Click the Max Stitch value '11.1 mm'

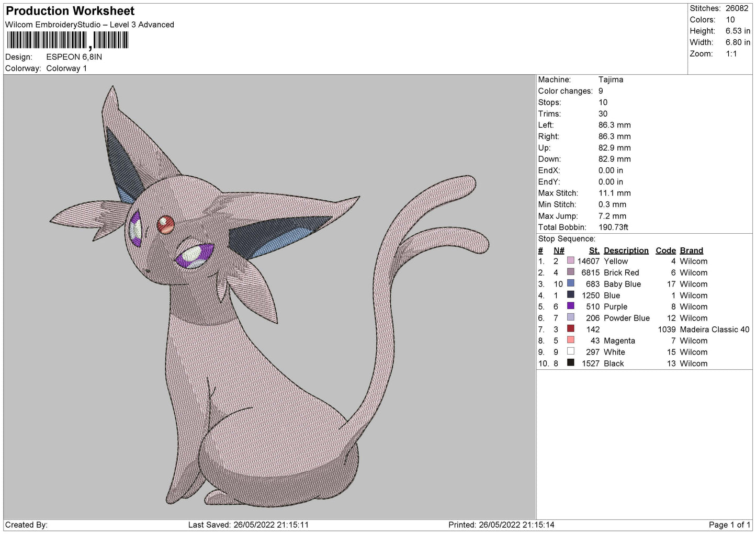click(x=615, y=193)
